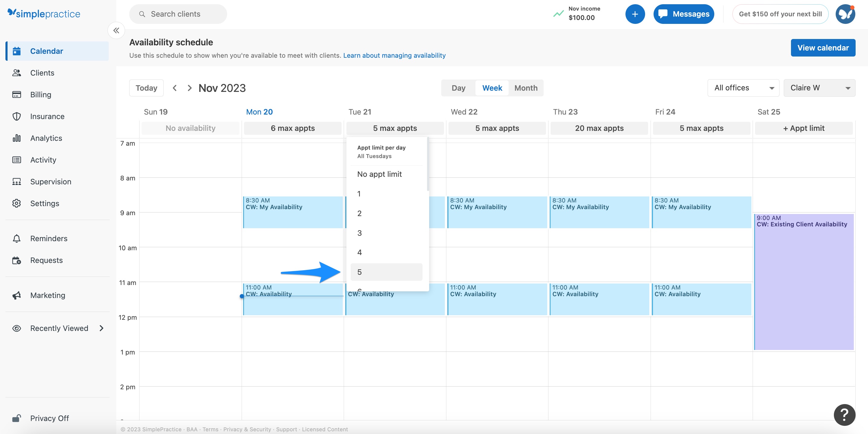Image resolution: width=868 pixels, height=434 pixels.
Task: Open the Activity section
Action: 43,160
